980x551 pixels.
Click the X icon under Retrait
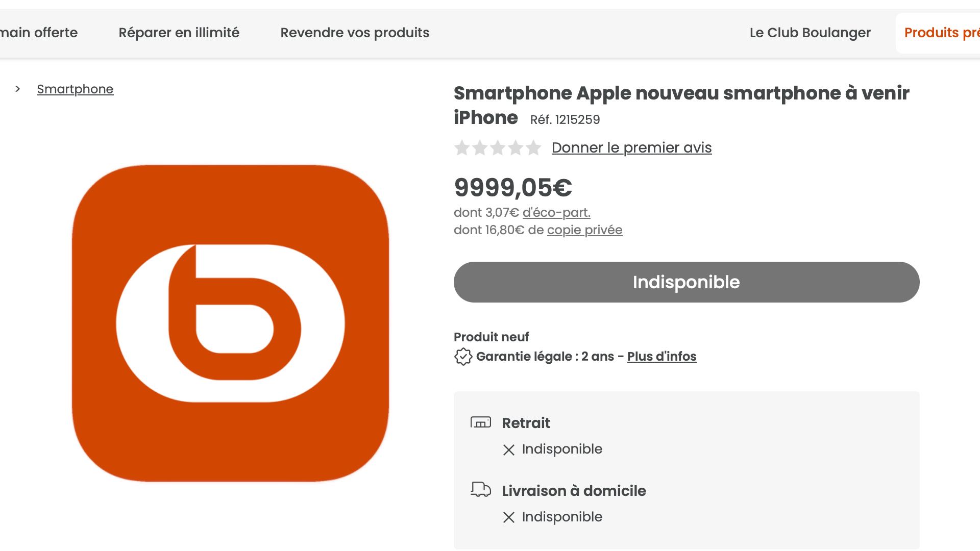(x=509, y=450)
